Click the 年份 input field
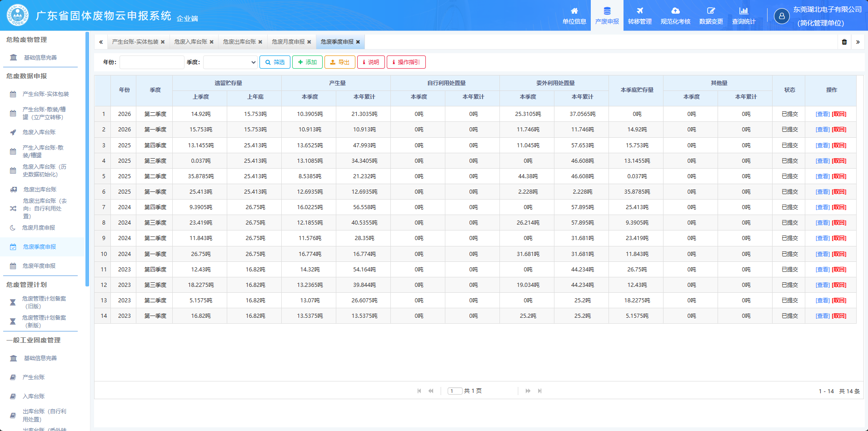Screen dimensions: 868x431 coord(152,62)
